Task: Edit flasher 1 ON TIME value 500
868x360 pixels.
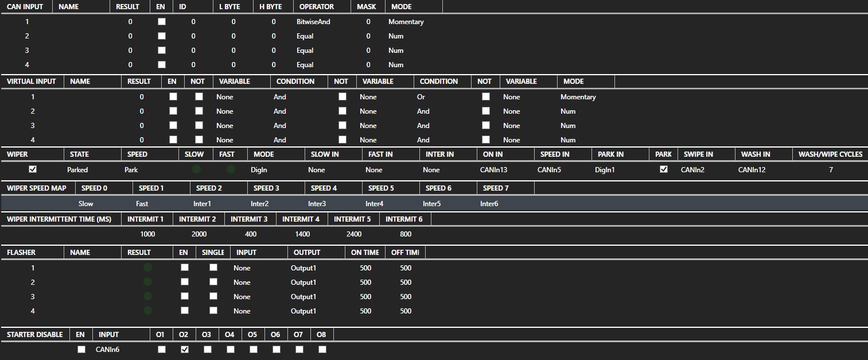Action: point(365,268)
